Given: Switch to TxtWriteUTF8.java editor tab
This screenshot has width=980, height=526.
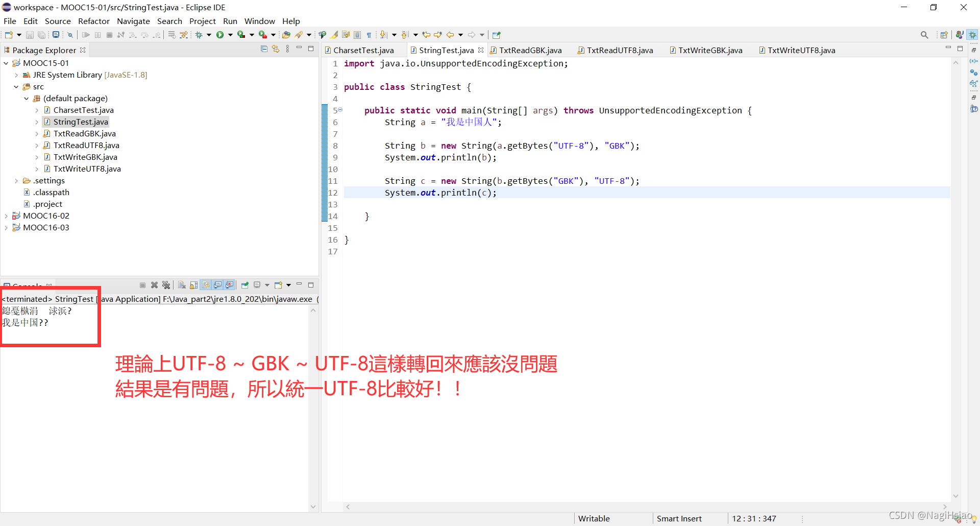Looking at the screenshot, I should tap(801, 50).
